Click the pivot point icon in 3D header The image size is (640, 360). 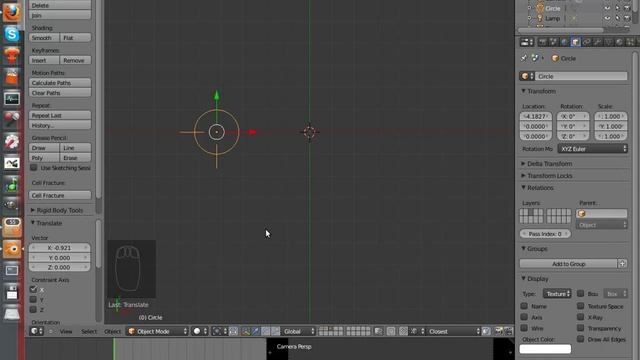coord(220,331)
